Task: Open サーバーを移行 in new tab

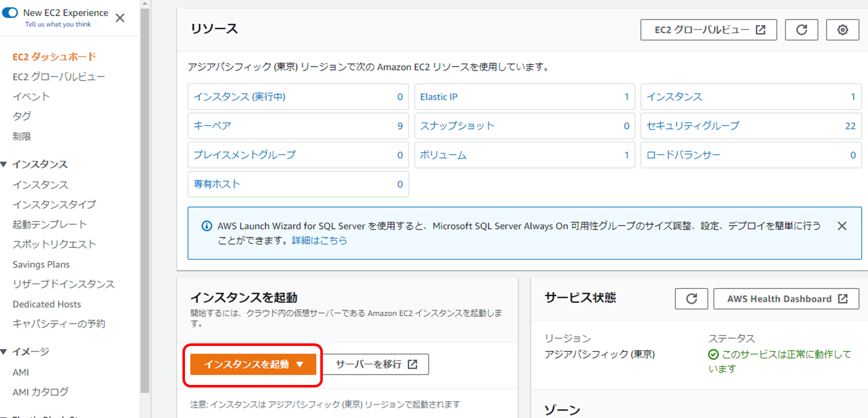Action: tap(376, 364)
